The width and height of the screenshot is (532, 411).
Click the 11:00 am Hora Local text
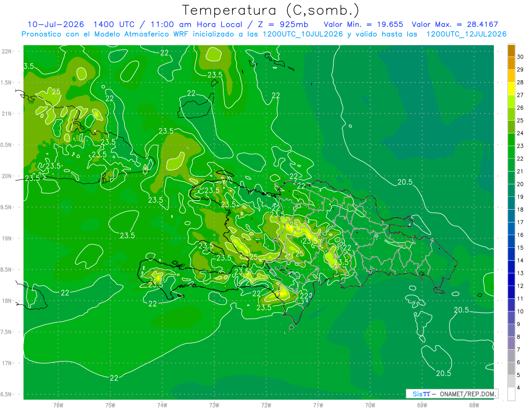point(196,24)
